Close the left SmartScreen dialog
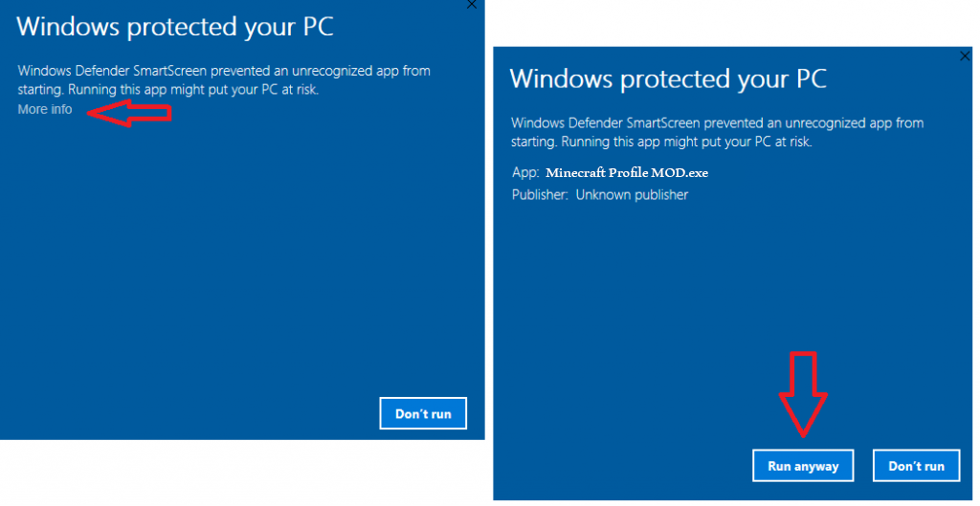980x506 pixels. [x=471, y=5]
